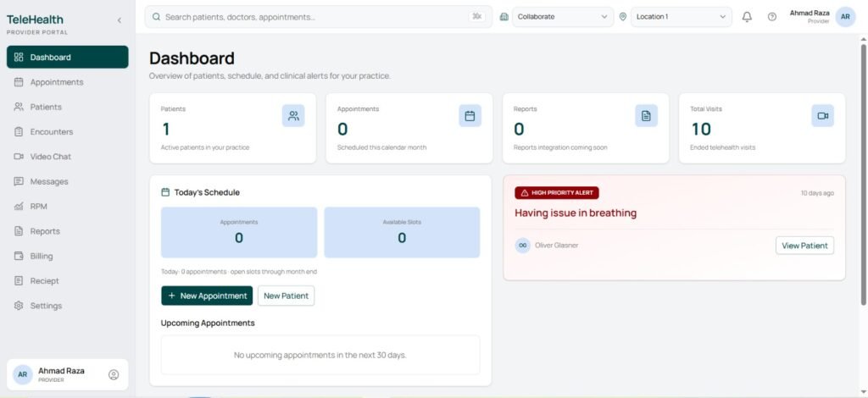Screen dimensions: 868x398
Task: Click the Available Slots tile
Action: [x=402, y=232]
